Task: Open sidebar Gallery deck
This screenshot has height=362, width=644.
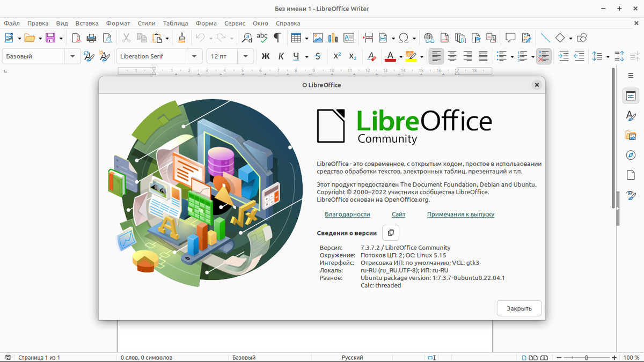Action: coord(631,135)
